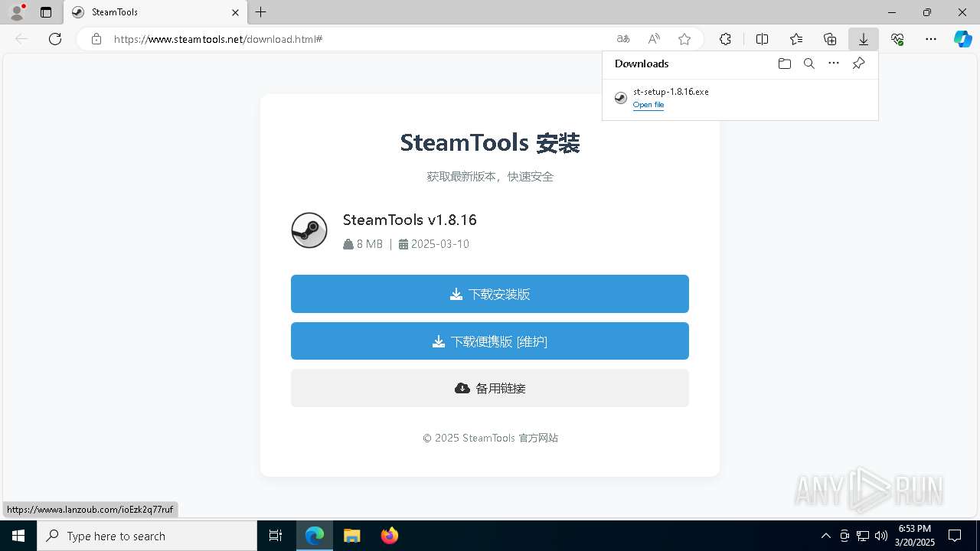Click the SteamTools v1.8.16 title text
Image resolution: width=980 pixels, height=551 pixels.
tap(410, 220)
